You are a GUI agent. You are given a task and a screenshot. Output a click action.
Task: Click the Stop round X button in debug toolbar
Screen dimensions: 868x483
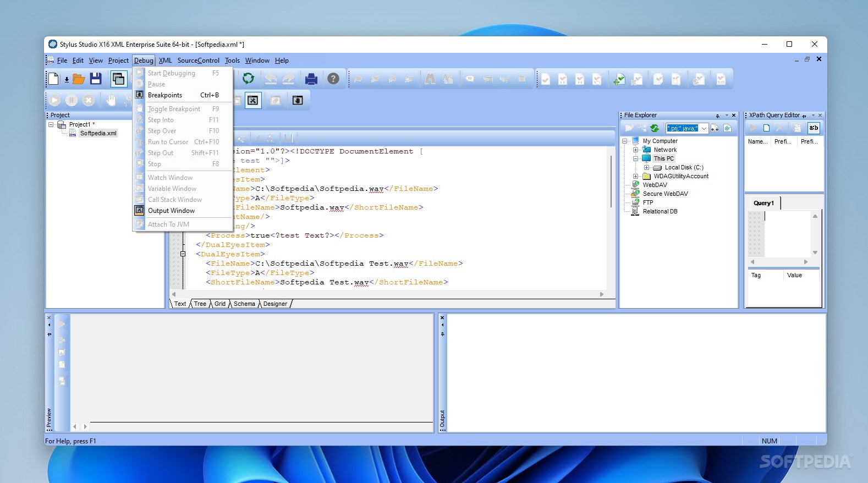(89, 100)
